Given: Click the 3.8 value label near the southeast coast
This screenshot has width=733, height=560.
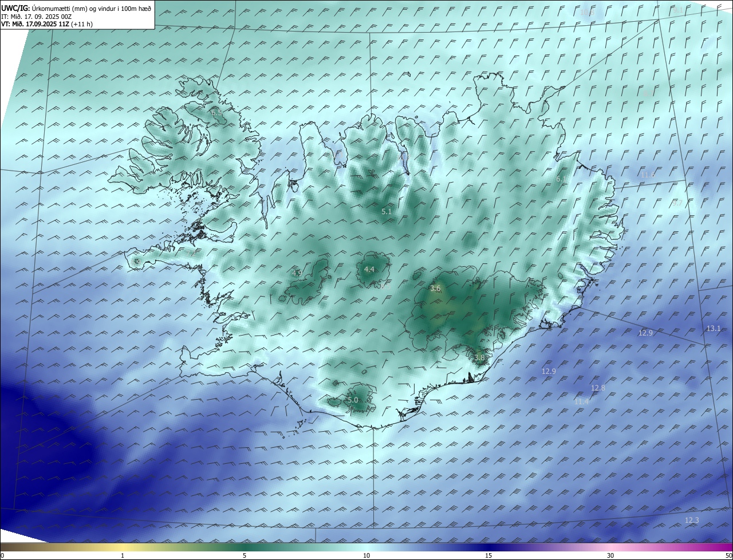Looking at the screenshot, I should (479, 357).
